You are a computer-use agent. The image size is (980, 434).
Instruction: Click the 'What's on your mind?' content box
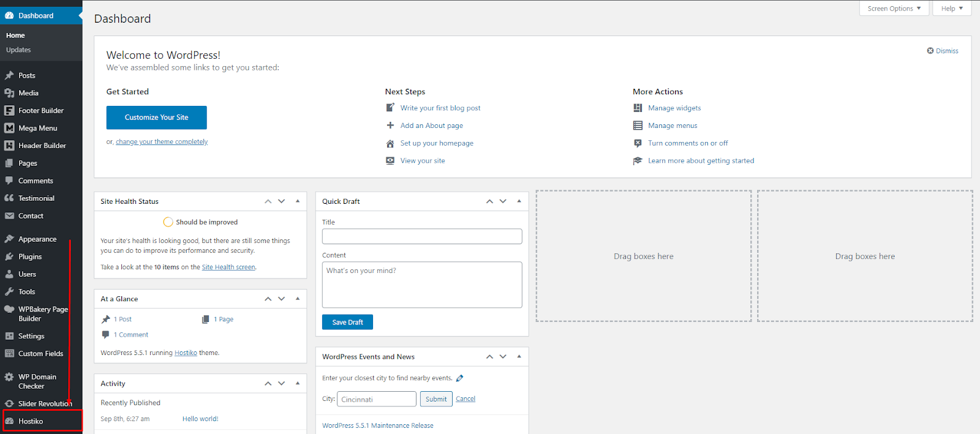[422, 285]
